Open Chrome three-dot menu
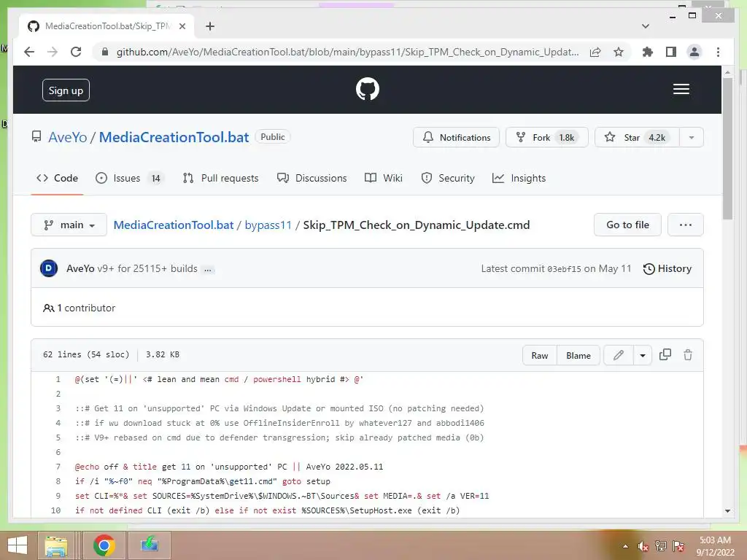 (718, 52)
